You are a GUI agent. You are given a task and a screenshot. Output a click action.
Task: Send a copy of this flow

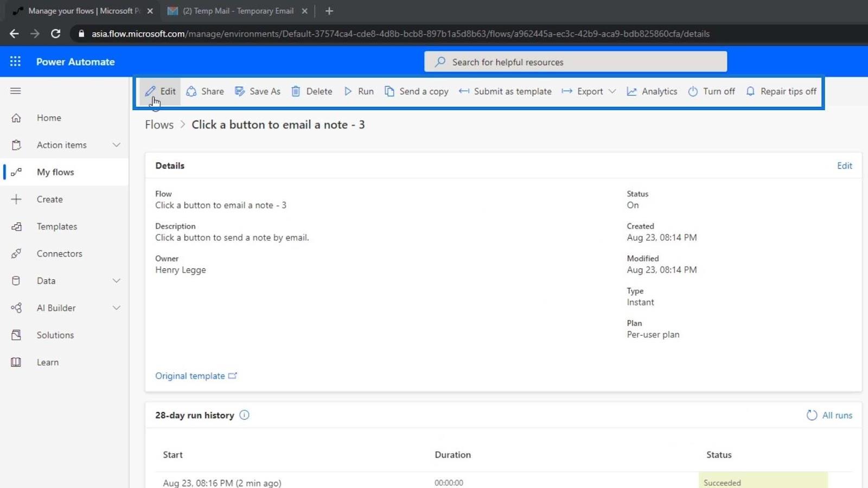point(417,91)
